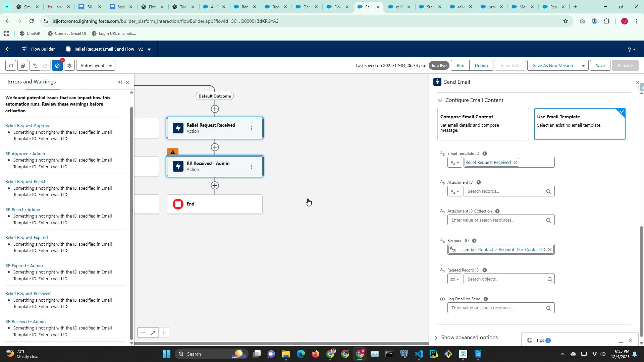This screenshot has height=362, width=644.
Task: Open the Auto-Layout dropdown
Action: tap(96, 66)
